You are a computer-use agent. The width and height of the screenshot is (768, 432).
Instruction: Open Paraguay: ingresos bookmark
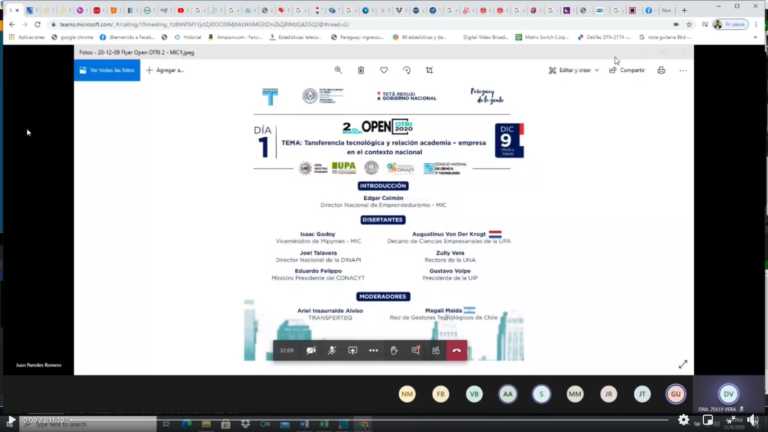pos(357,37)
